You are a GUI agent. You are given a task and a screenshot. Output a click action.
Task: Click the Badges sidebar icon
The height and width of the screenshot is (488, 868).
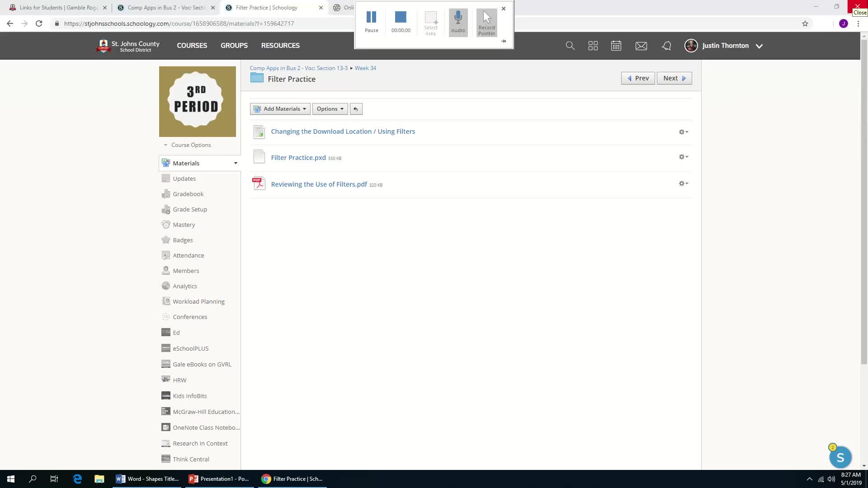[x=166, y=240]
